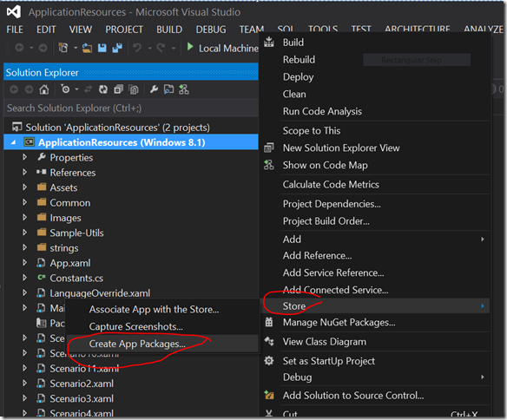507x420 pixels.
Task: Open Pending Changes Filter dropdown arrow
Action: (x=76, y=89)
